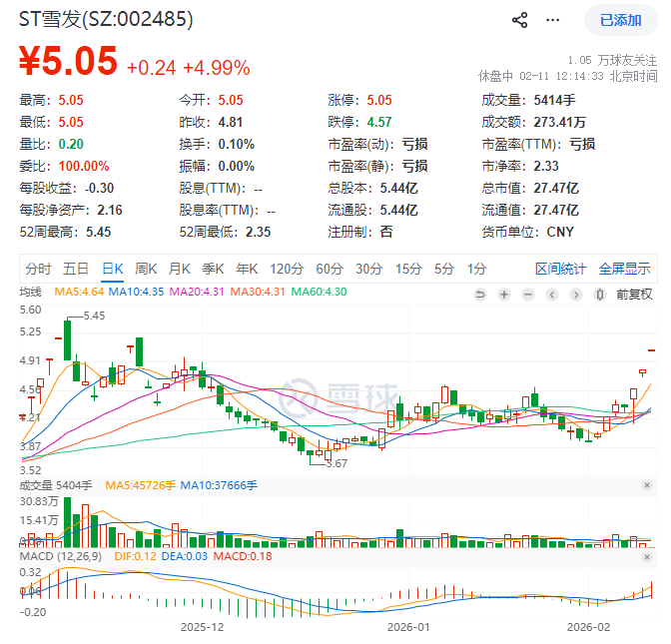Viewport: 671px width, 644px height.
Task: Select the 周K weekly chart tab
Action: [x=146, y=269]
